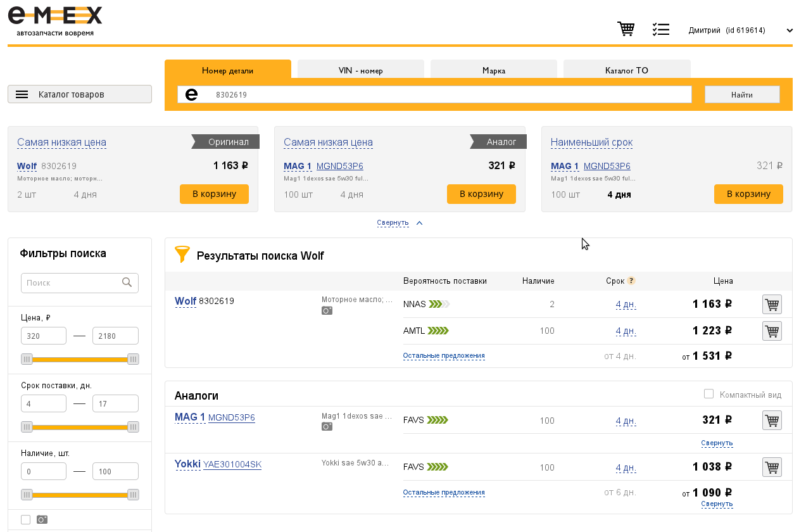
Task: Click maximum stock field showing 100
Action: pyautogui.click(x=115, y=471)
